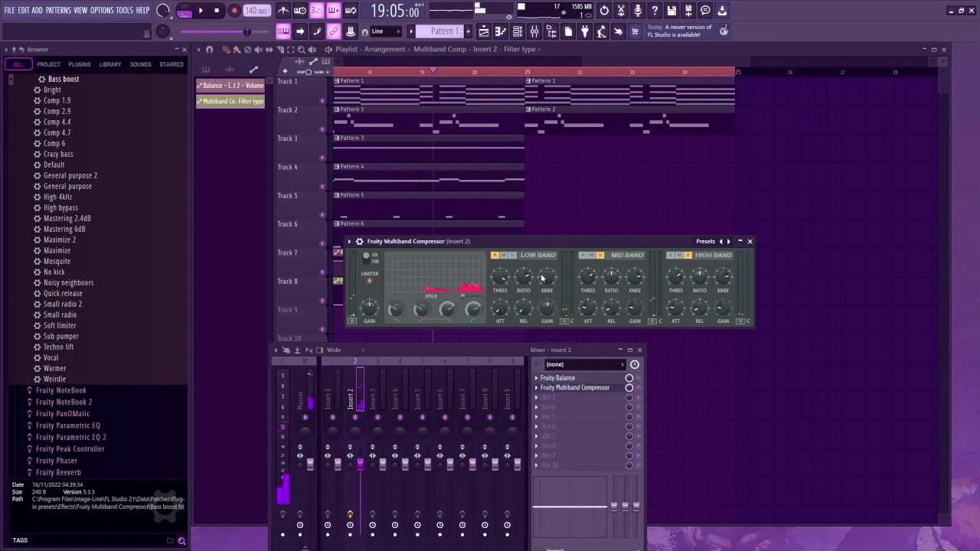Open the Line snap dropdown
Viewport: 980px width, 551px height.
[x=387, y=31]
